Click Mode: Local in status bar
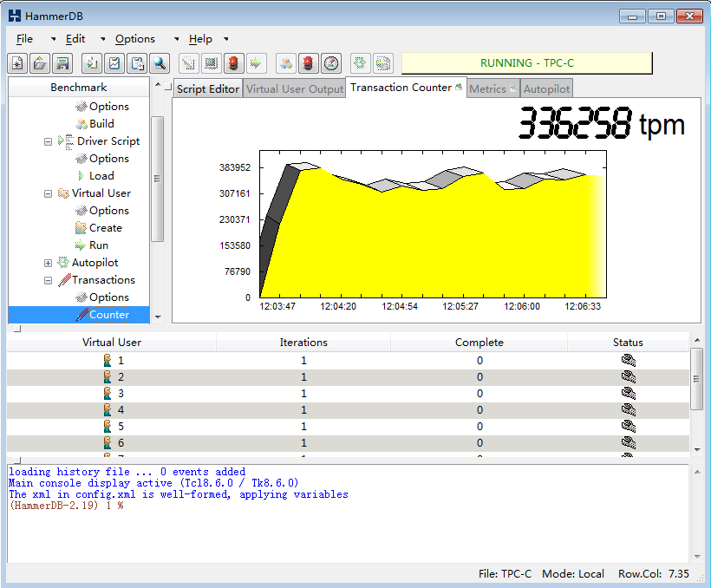The height and width of the screenshot is (588, 711). tap(572, 574)
